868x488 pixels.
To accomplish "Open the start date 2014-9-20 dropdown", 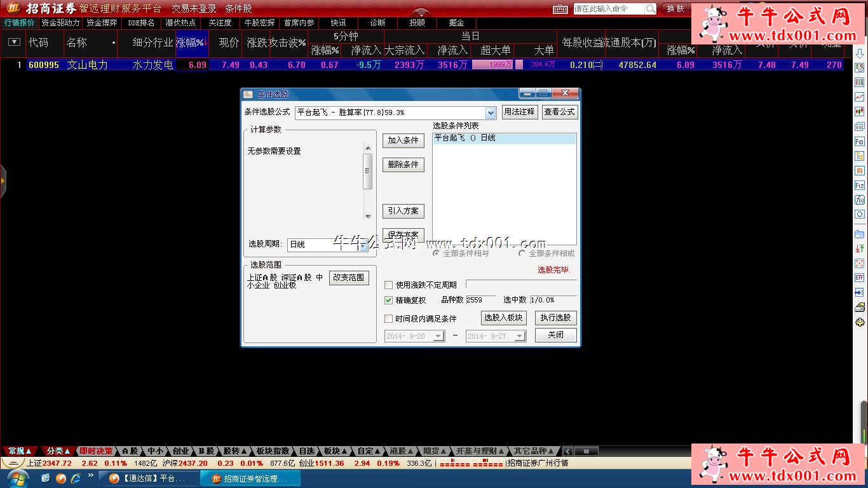I will pyautogui.click(x=438, y=336).
